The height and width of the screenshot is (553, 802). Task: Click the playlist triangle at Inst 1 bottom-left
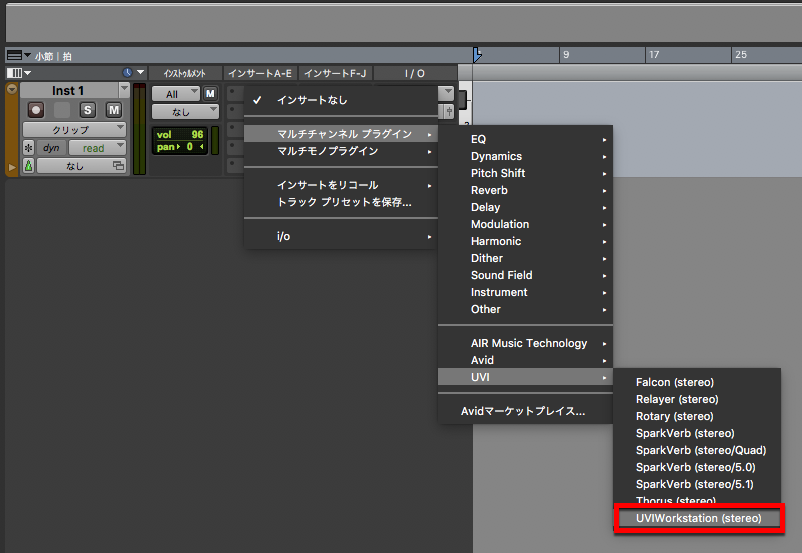(12, 167)
